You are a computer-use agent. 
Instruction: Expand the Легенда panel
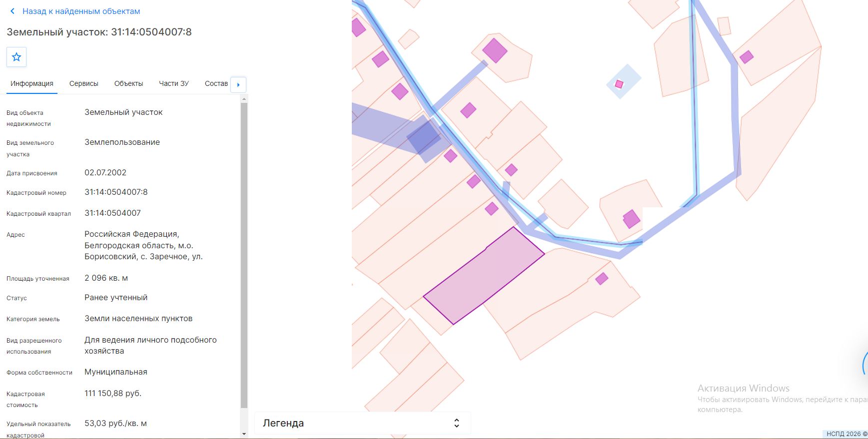pos(363,423)
